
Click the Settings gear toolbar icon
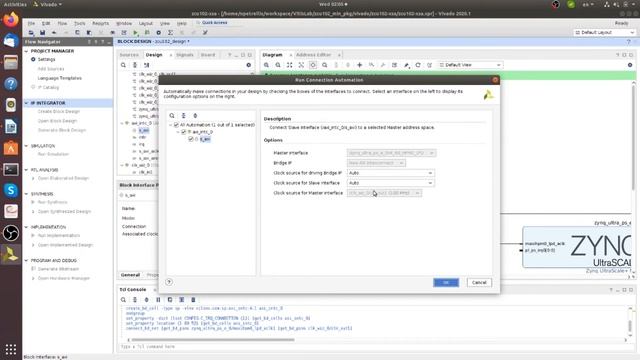tap(159, 33)
